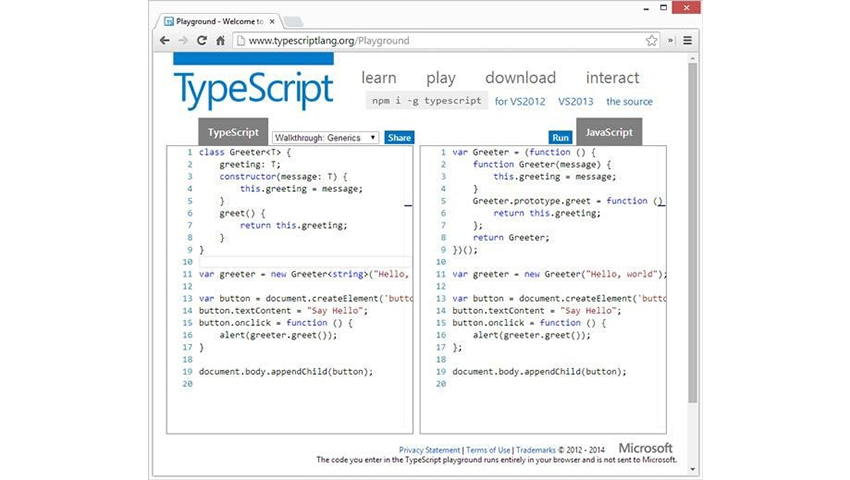Show hidden extensions via chevron icon
This screenshot has height=480, width=850.
coord(671,41)
